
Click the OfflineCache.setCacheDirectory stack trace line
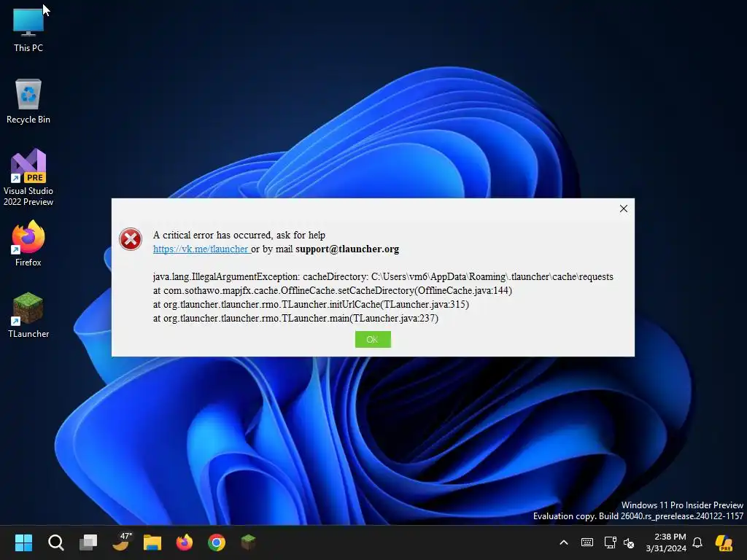pyautogui.click(x=333, y=290)
